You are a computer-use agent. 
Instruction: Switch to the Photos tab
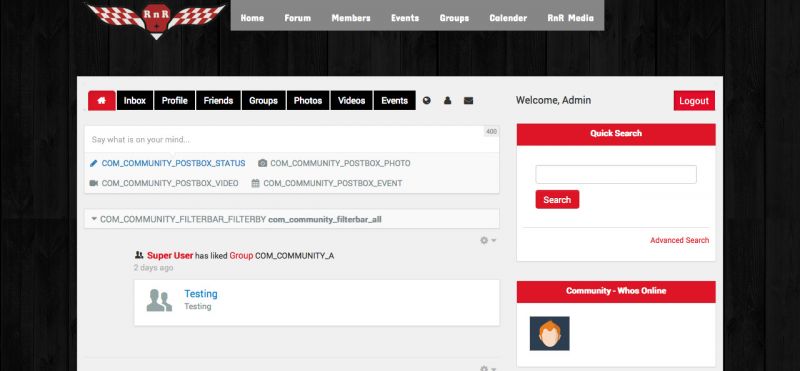pyautogui.click(x=308, y=101)
